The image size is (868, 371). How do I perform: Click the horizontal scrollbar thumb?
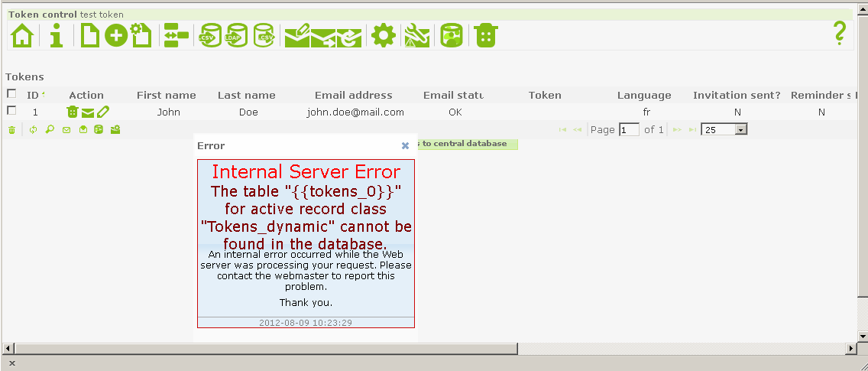tap(266, 348)
